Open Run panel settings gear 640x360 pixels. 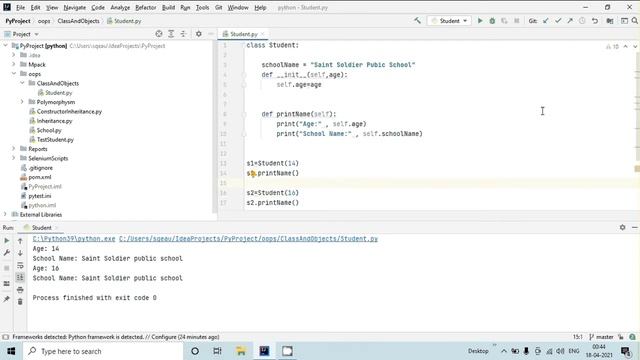(x=622, y=227)
